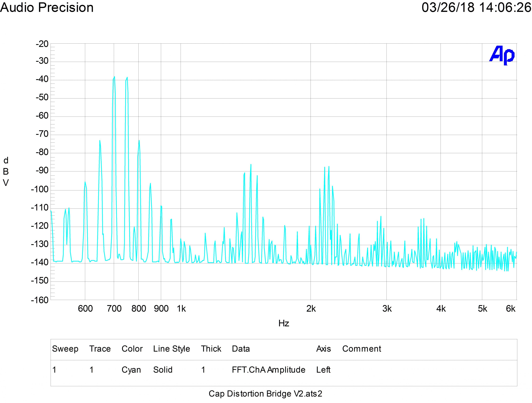
Task: Click the 5k frequency tick label
Action: 482,309
